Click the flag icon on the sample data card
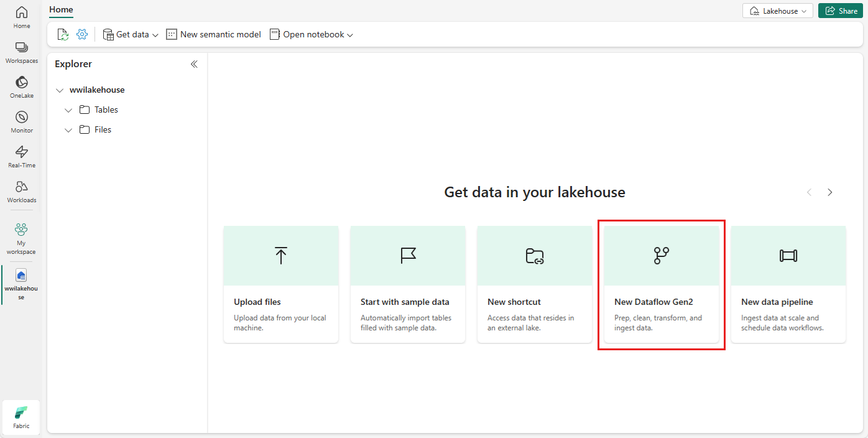This screenshot has height=438, width=868. click(408, 256)
